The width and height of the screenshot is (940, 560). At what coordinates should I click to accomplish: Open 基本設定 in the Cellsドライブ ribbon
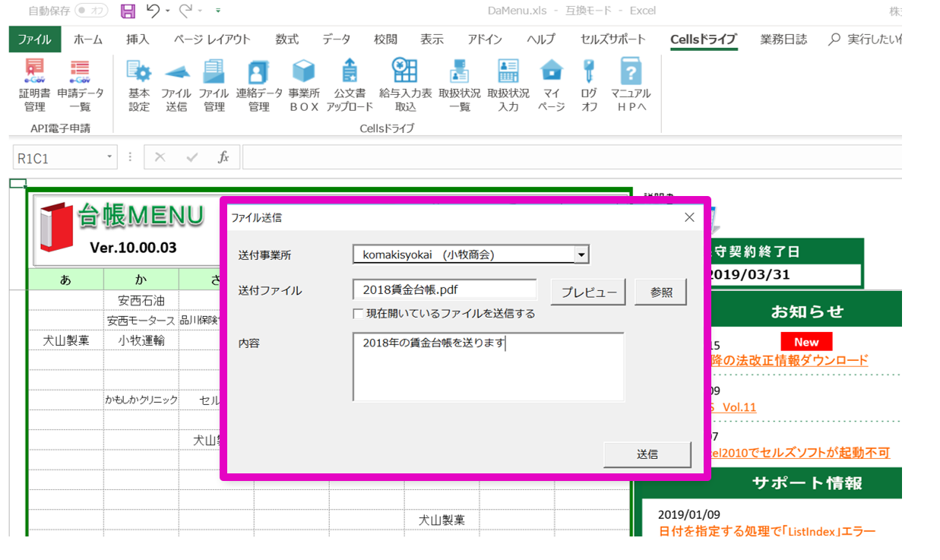(x=139, y=86)
